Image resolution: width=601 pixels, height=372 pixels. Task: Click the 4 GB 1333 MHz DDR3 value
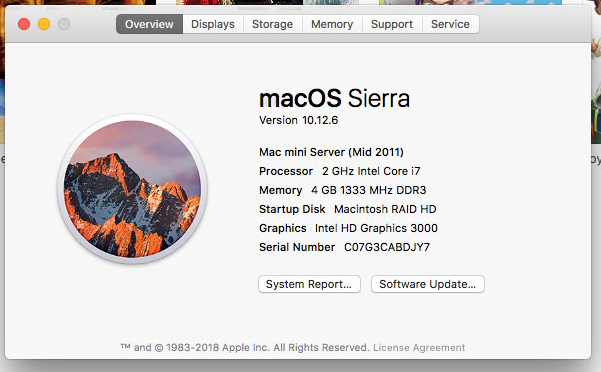point(369,190)
